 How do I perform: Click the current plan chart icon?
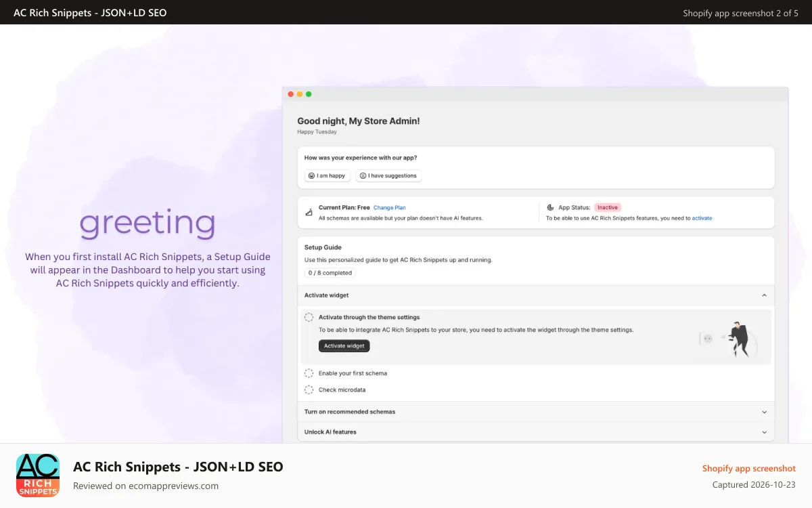309,213
